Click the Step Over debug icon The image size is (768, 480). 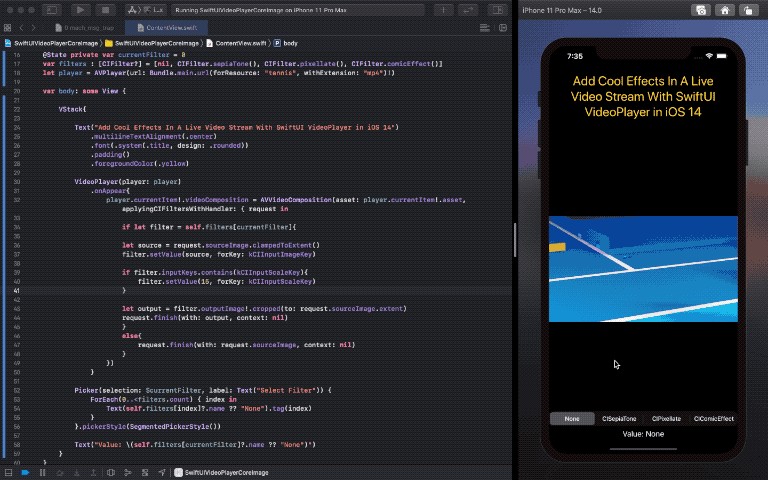(60, 473)
